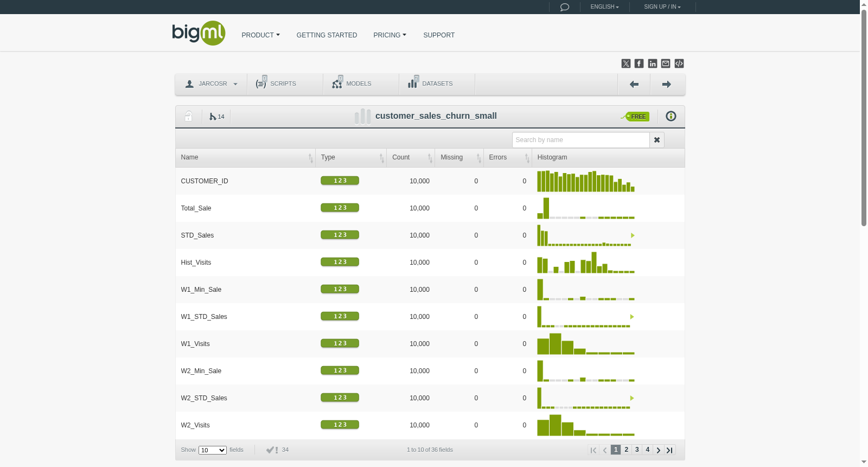The image size is (868, 467).
Task: Click the CUSTOMER_ID histogram
Action: pyautogui.click(x=586, y=181)
